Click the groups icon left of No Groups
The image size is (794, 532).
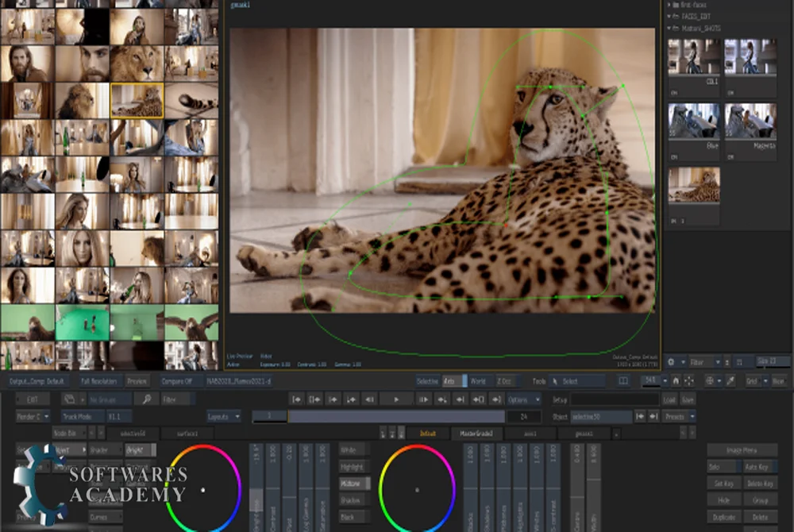coord(69,399)
